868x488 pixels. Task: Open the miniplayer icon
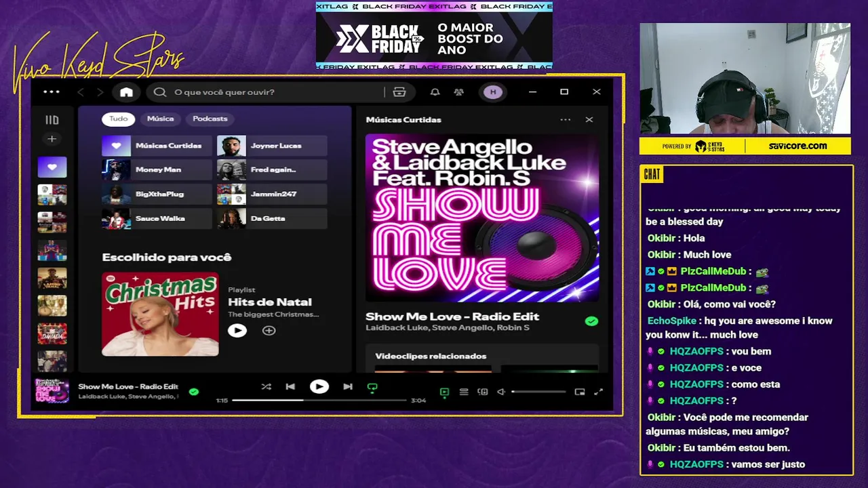580,392
